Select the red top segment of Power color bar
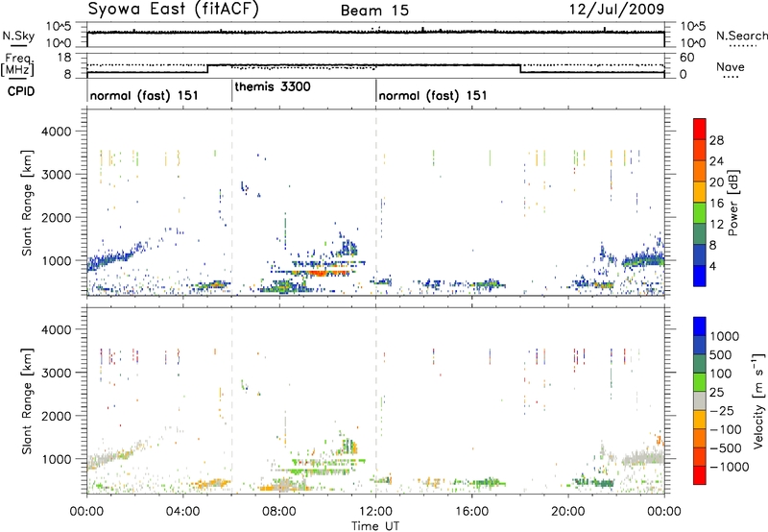Screen dimensions: 768x532 coord(700,129)
